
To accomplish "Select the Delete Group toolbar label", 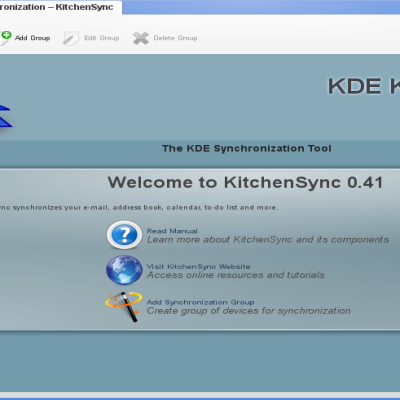I will click(x=175, y=38).
